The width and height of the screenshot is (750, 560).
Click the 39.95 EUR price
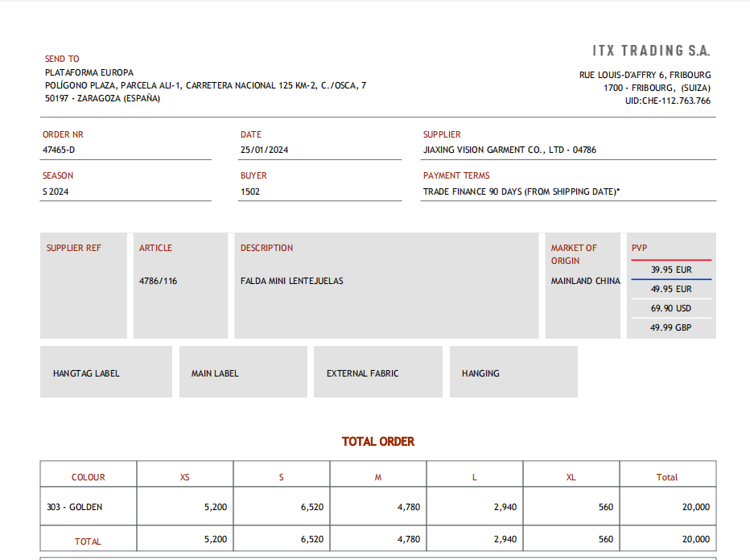(671, 270)
